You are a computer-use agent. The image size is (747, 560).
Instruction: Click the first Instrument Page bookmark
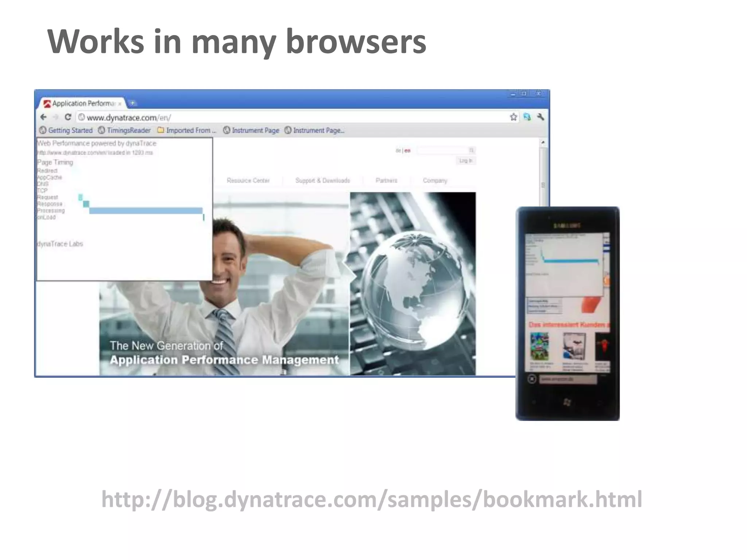click(251, 130)
